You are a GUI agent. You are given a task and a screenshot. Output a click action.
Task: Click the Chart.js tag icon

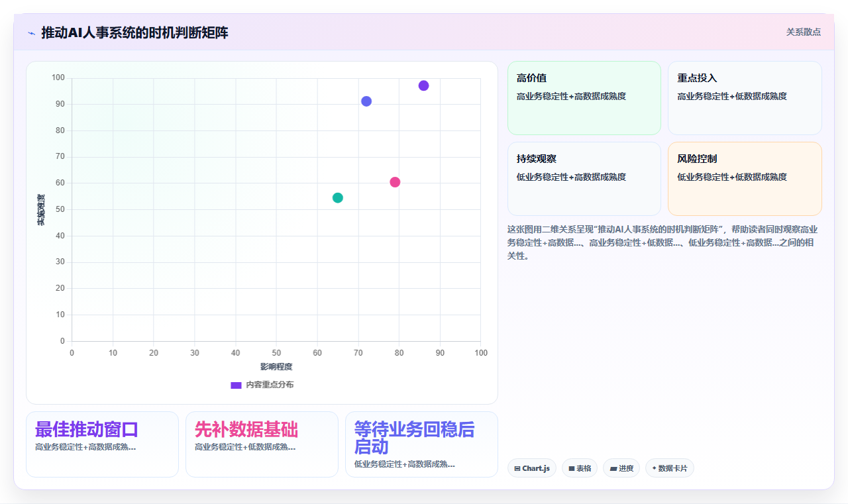[x=517, y=468]
